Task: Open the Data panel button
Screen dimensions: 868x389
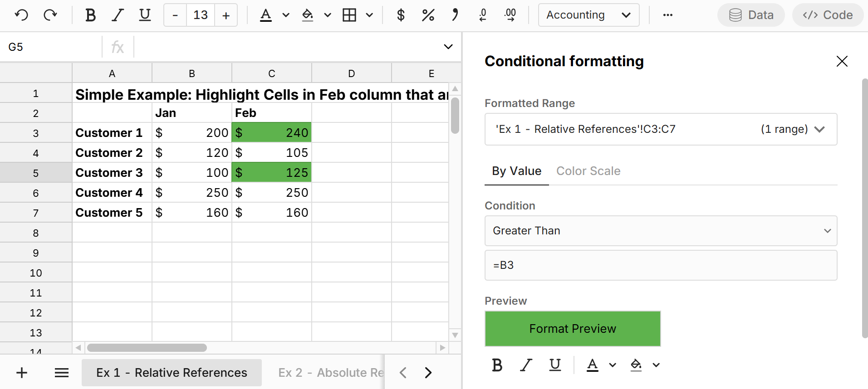Action: [x=751, y=15]
